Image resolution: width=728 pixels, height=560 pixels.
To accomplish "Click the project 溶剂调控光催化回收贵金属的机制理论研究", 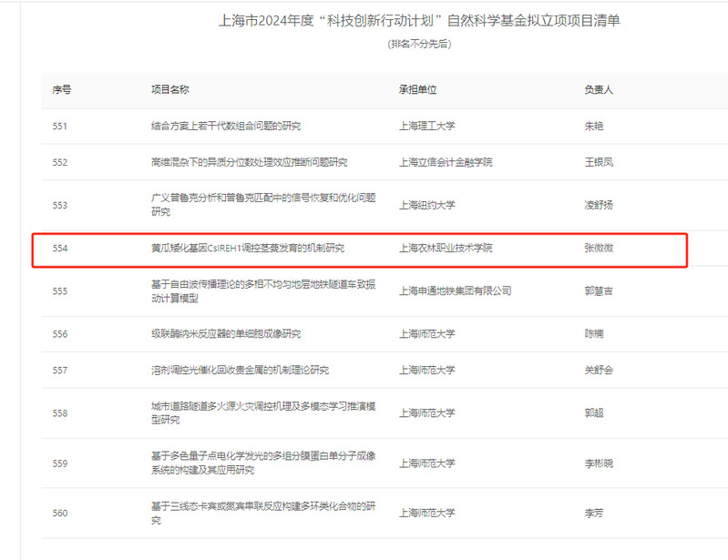I will point(240,371).
